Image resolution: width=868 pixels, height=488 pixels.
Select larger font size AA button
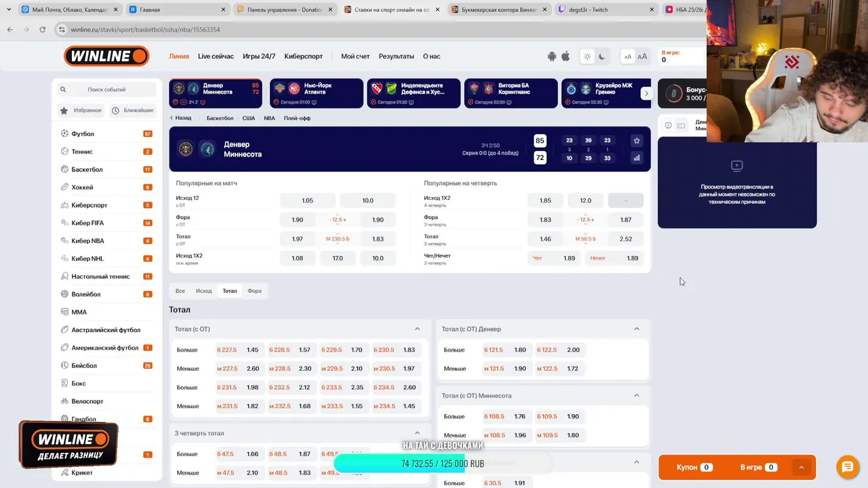[642, 56]
